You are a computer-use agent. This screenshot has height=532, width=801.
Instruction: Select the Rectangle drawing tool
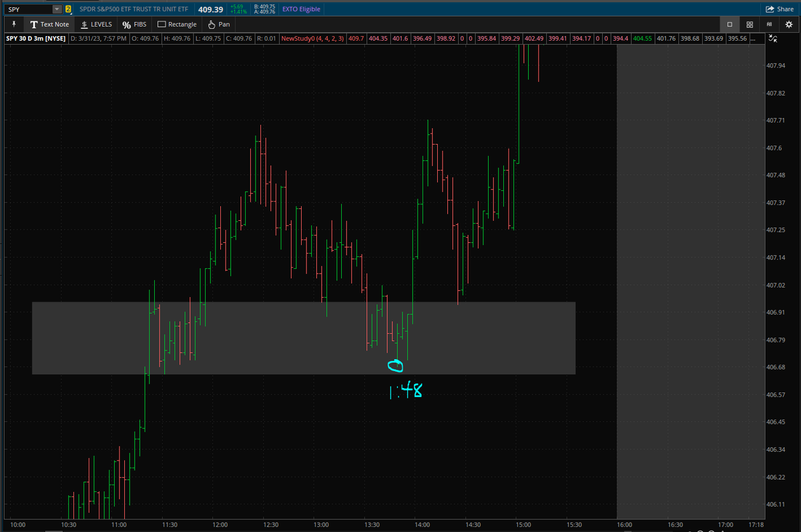click(x=177, y=24)
